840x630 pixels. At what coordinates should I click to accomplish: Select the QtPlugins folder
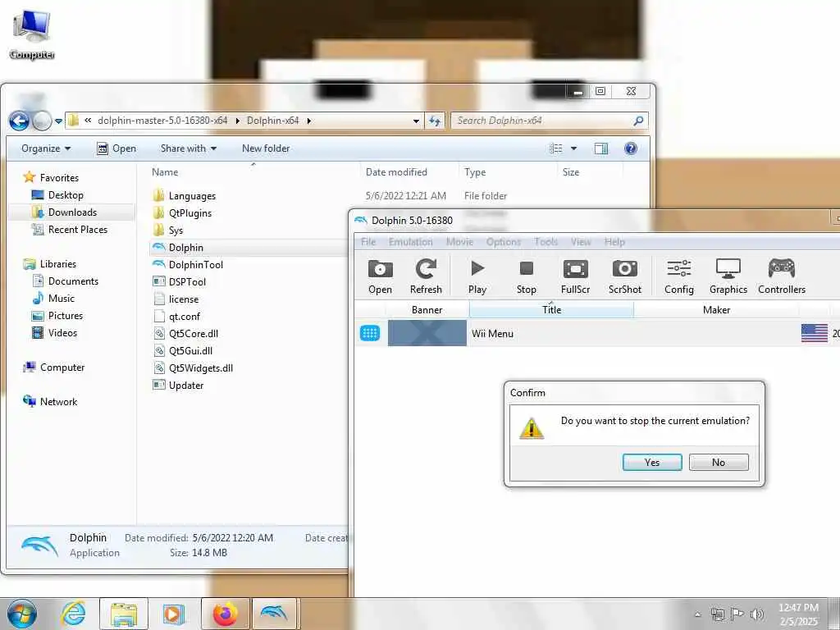tap(189, 213)
